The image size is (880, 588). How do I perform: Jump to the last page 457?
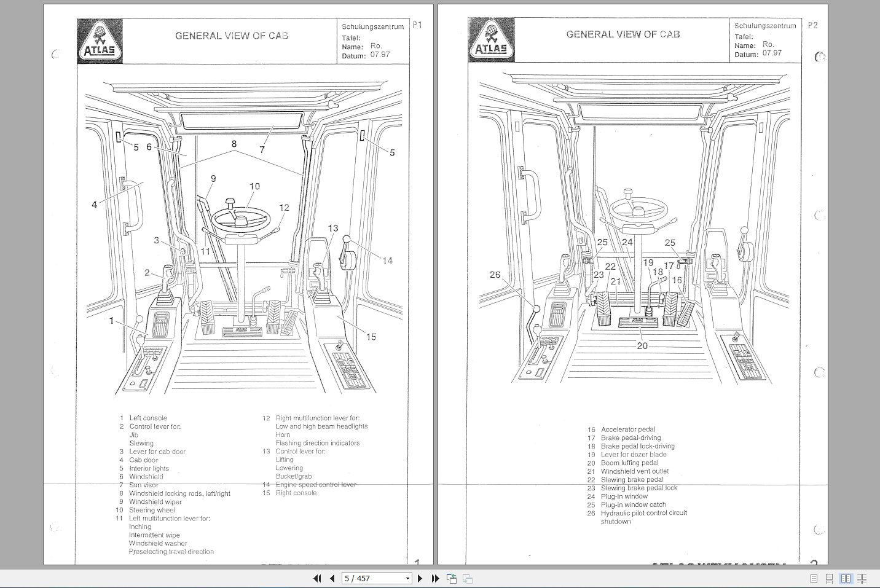click(x=436, y=578)
